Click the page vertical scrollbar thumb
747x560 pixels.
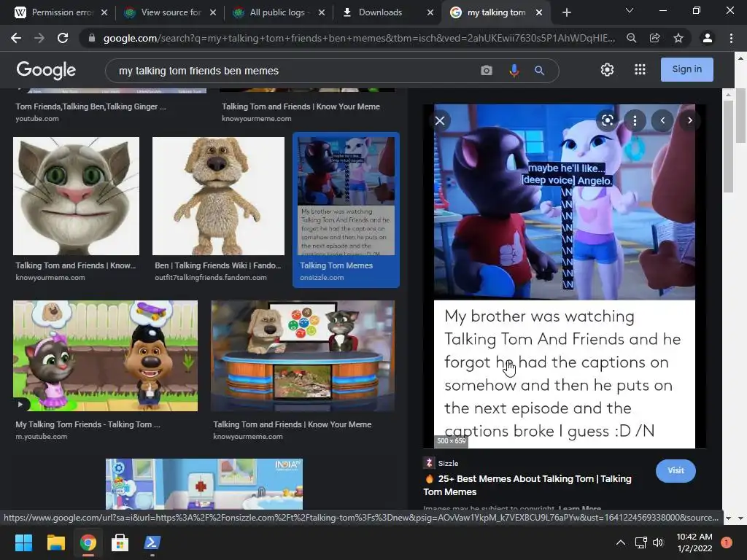coord(740,116)
